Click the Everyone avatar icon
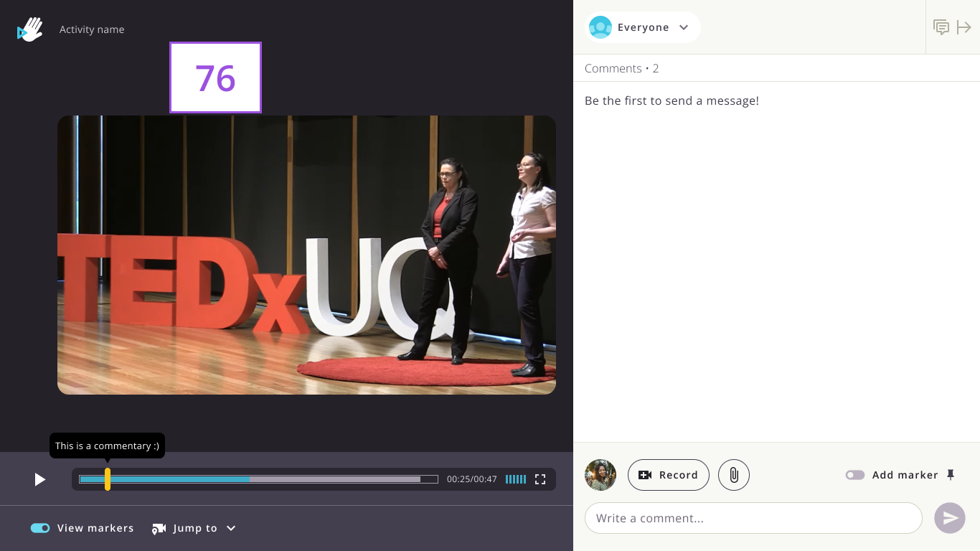This screenshot has height=551, width=980. tap(600, 27)
